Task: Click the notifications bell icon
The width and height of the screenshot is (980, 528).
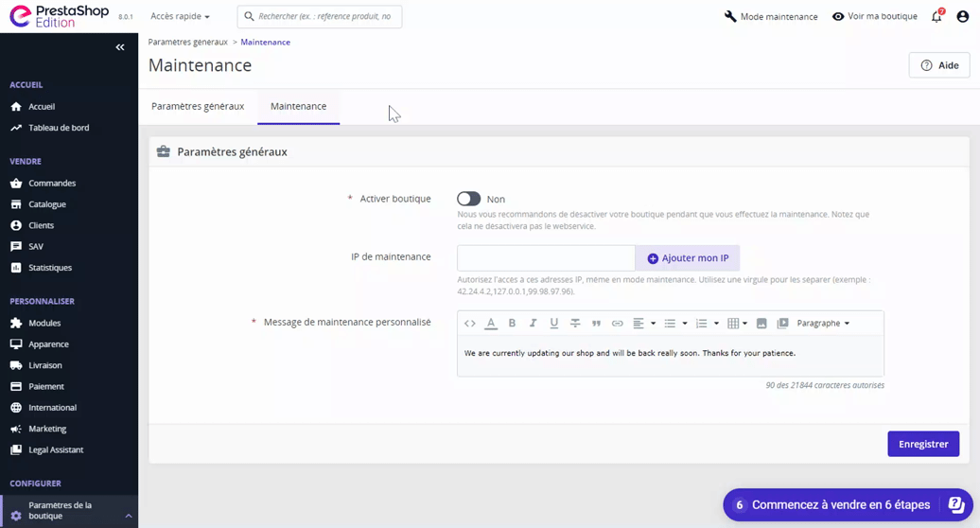Action: (936, 17)
